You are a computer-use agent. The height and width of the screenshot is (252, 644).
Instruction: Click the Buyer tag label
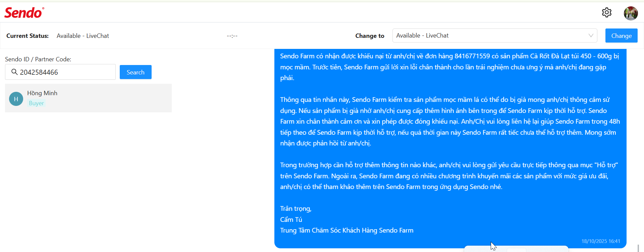36,103
